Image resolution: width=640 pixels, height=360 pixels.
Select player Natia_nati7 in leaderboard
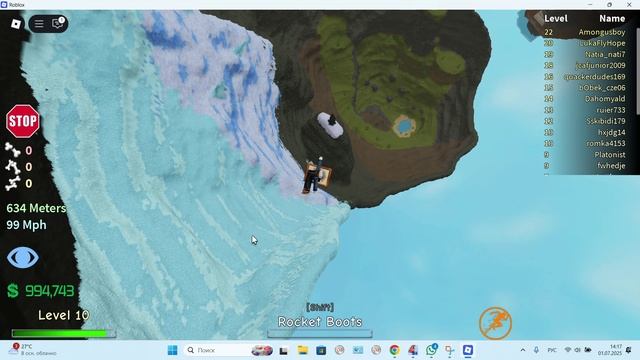(x=605, y=54)
